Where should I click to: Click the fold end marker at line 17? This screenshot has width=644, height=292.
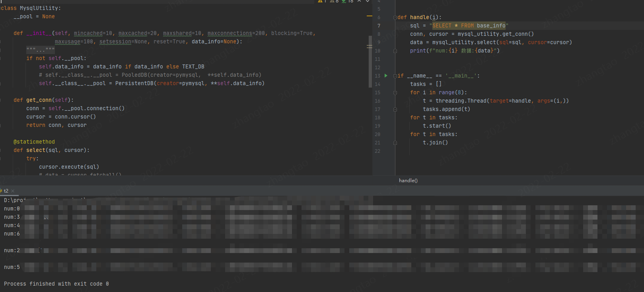(395, 109)
